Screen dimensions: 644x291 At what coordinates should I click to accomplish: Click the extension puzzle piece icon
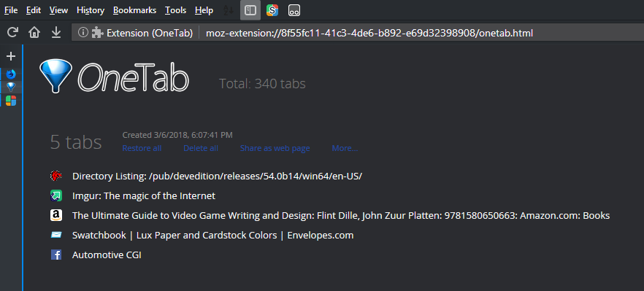pos(97,32)
